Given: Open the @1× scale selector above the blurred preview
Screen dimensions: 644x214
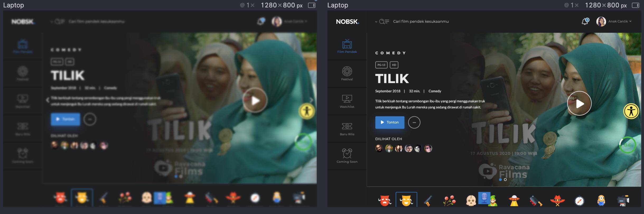Looking at the screenshot, I should click(x=247, y=5).
